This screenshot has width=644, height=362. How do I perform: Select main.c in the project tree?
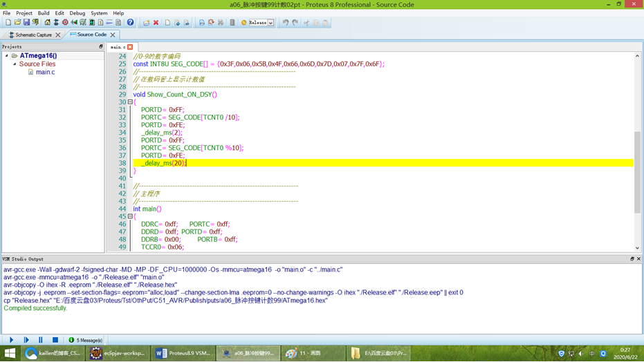tap(45, 72)
